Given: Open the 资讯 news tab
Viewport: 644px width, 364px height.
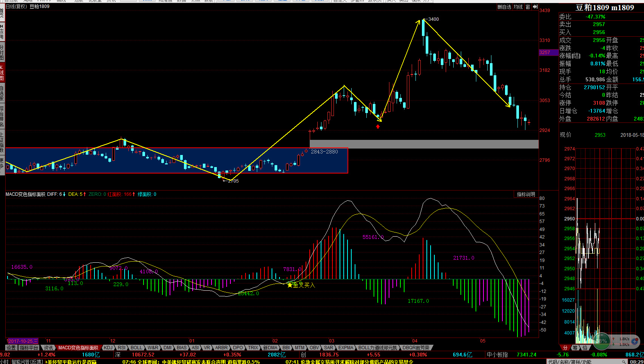Looking at the screenshot, I should click(x=48, y=348).
